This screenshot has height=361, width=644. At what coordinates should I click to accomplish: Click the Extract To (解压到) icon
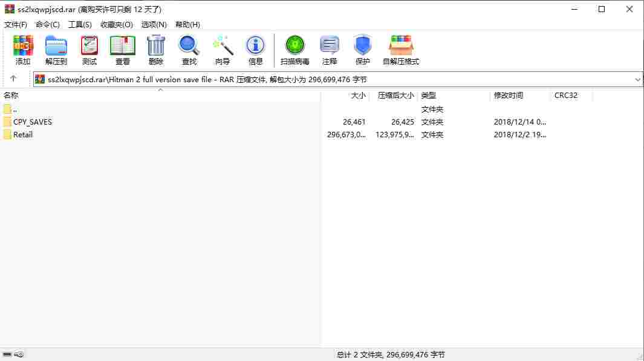56,50
